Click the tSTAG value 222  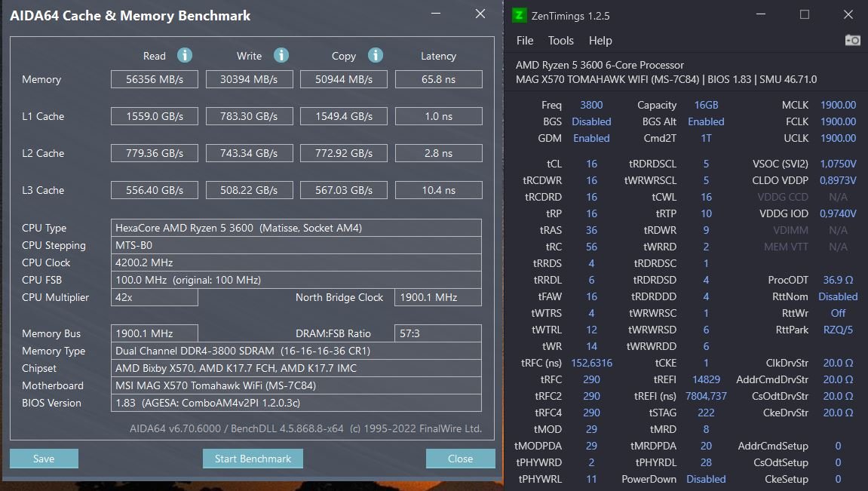pyautogui.click(x=706, y=413)
